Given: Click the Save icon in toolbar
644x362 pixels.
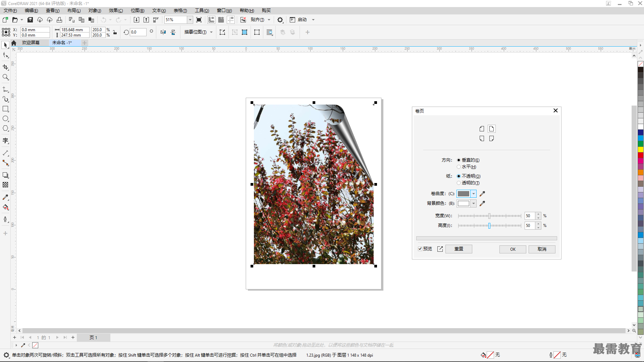Looking at the screenshot, I should 30,20.
